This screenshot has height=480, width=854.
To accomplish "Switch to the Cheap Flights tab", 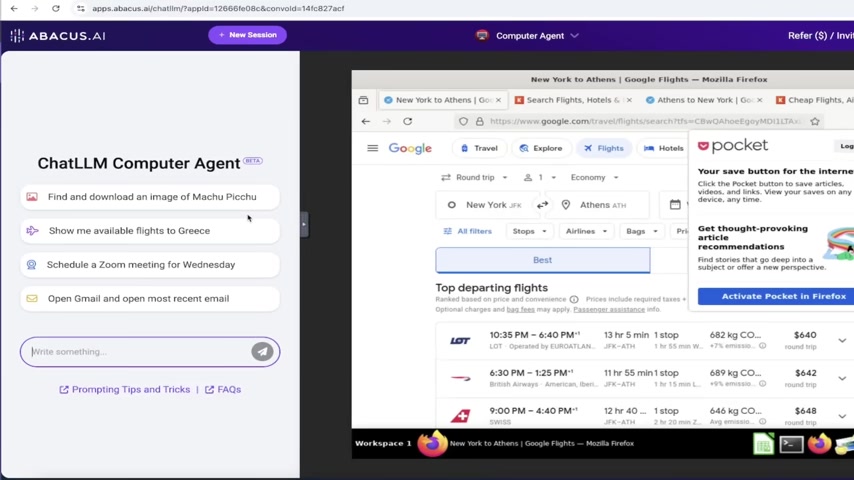I will [x=814, y=100].
